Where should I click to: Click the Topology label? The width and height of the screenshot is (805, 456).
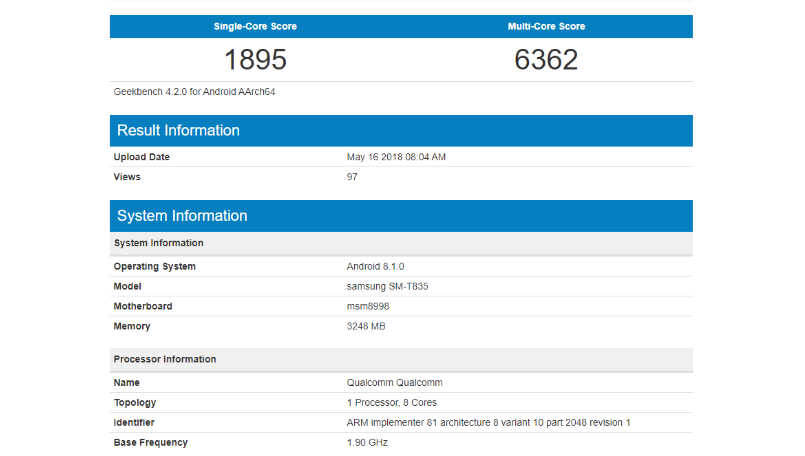coord(135,403)
